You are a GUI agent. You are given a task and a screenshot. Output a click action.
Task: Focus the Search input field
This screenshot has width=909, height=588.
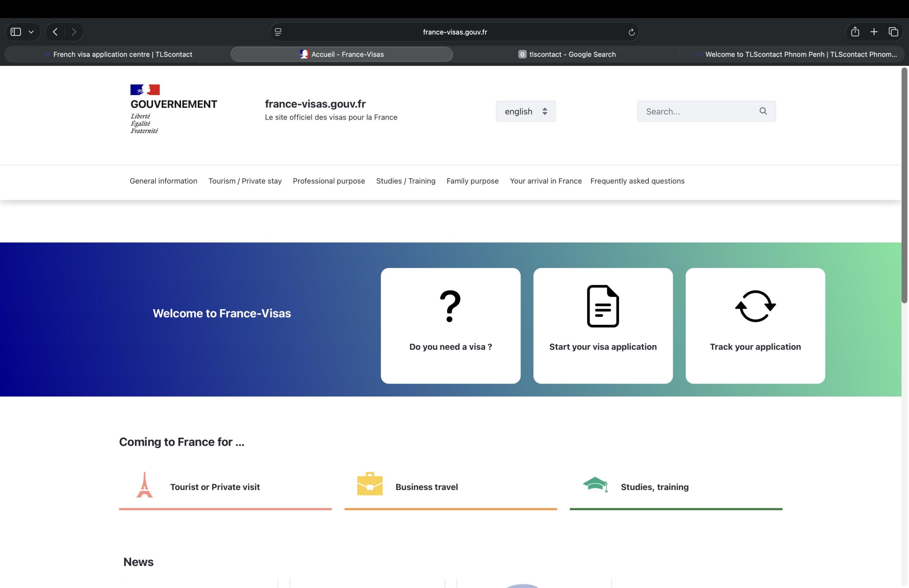pyautogui.click(x=699, y=111)
